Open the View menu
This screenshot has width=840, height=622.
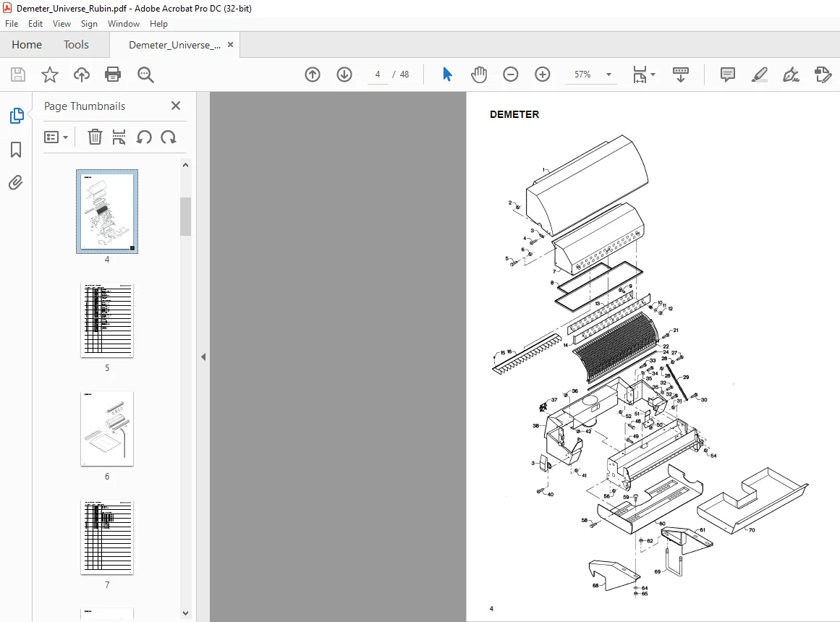[61, 24]
